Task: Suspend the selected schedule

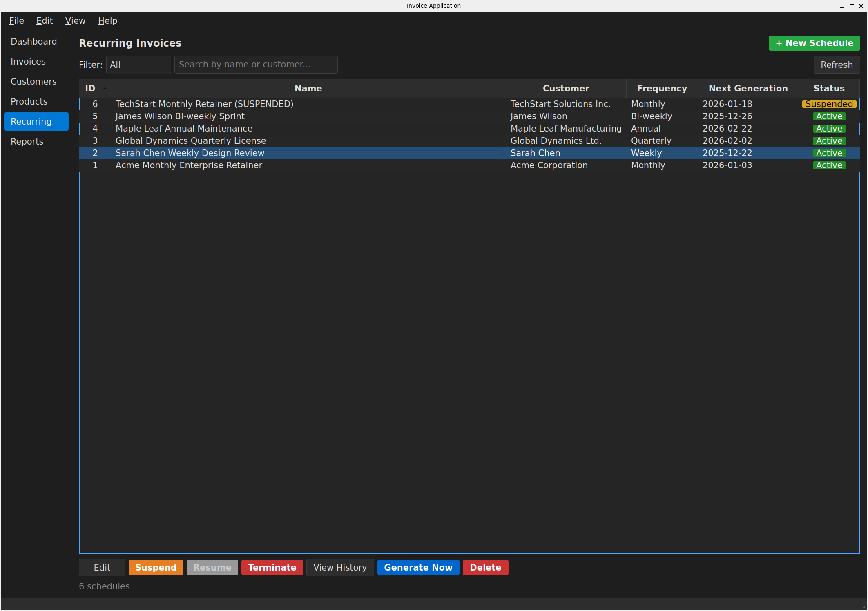Action: coord(156,567)
